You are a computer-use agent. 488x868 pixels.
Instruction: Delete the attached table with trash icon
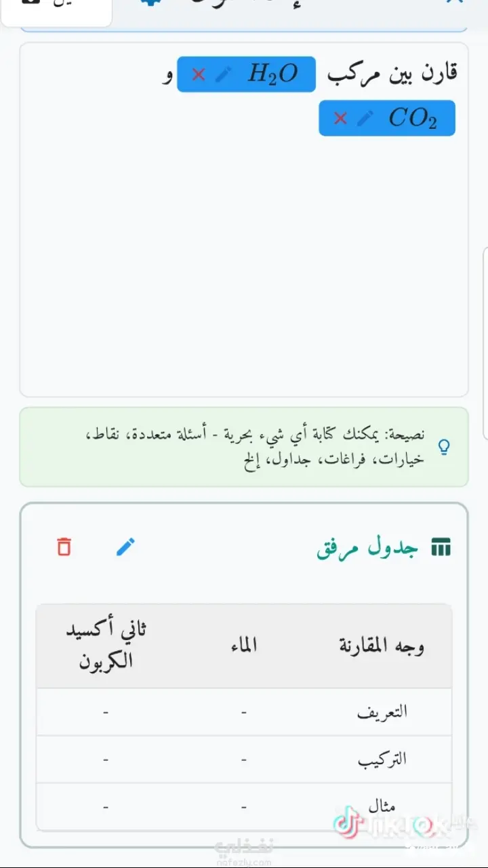64,547
